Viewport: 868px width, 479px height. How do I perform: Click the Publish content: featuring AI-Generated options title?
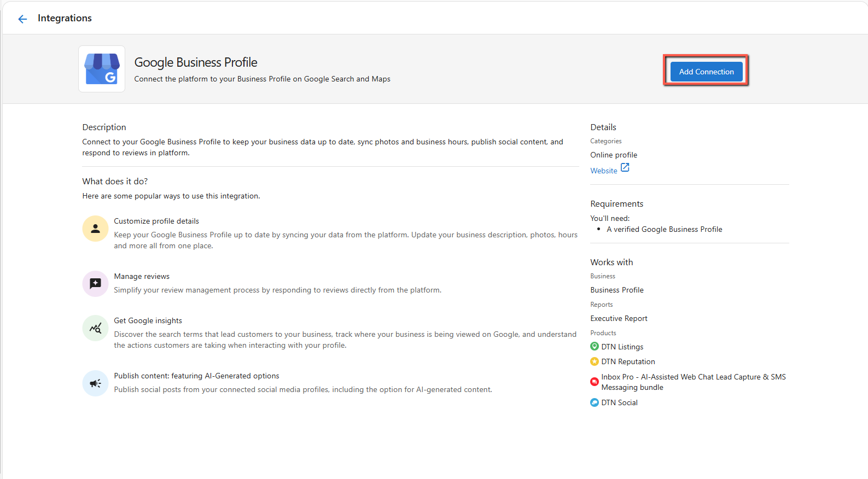(196, 376)
